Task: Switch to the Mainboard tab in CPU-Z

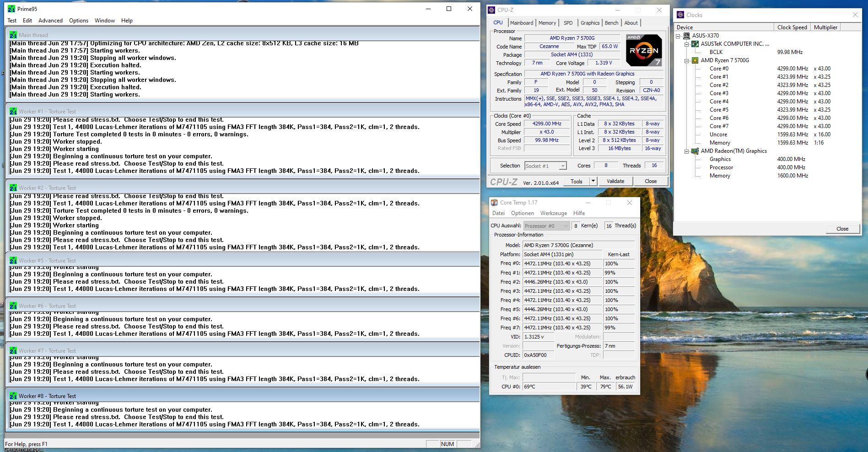Action: pos(522,23)
